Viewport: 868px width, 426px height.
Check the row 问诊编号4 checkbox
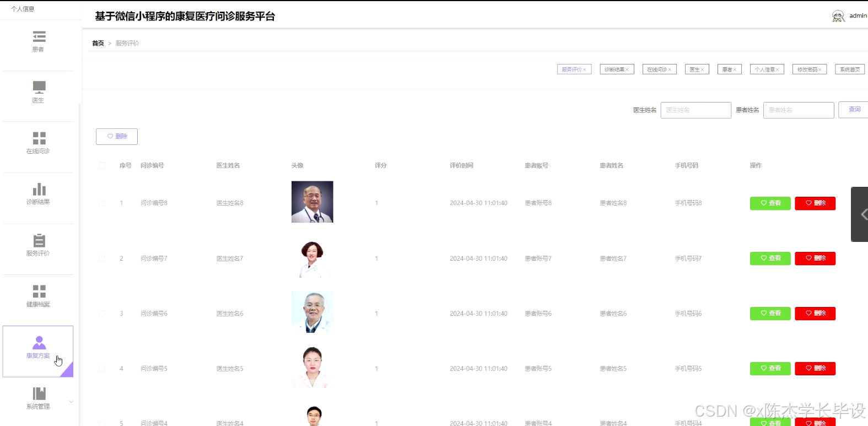click(x=102, y=423)
